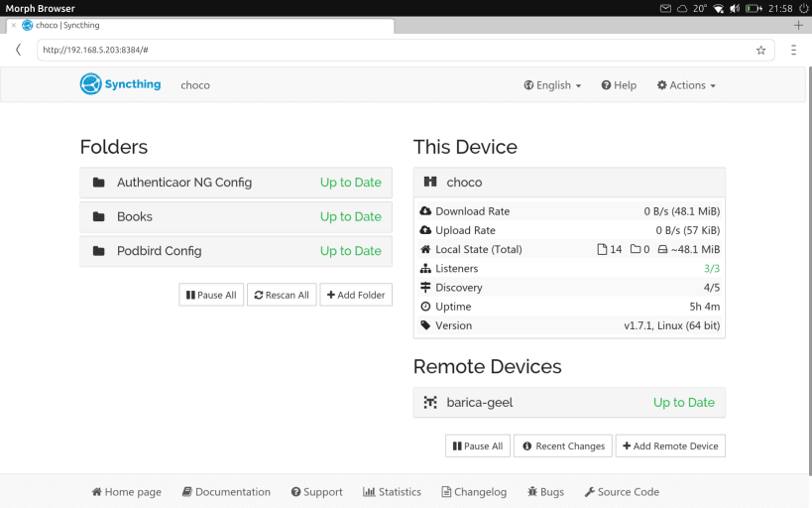Open the Help menu item
Screen dimensions: 812x508
coord(619,85)
